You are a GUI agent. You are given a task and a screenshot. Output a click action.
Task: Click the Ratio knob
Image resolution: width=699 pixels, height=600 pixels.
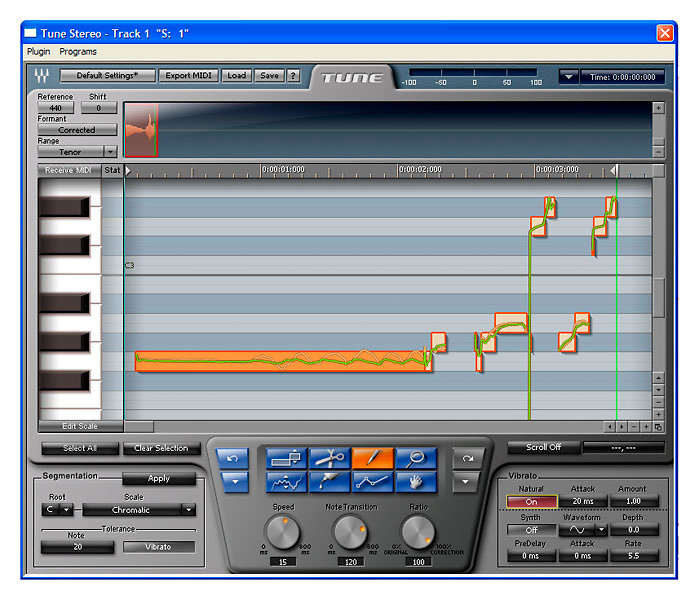tap(418, 533)
